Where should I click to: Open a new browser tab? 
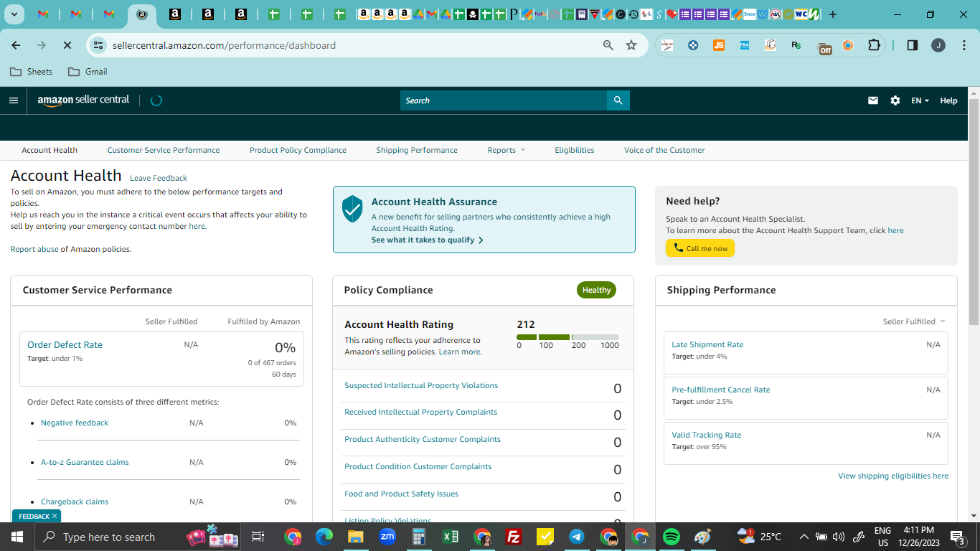[833, 14]
